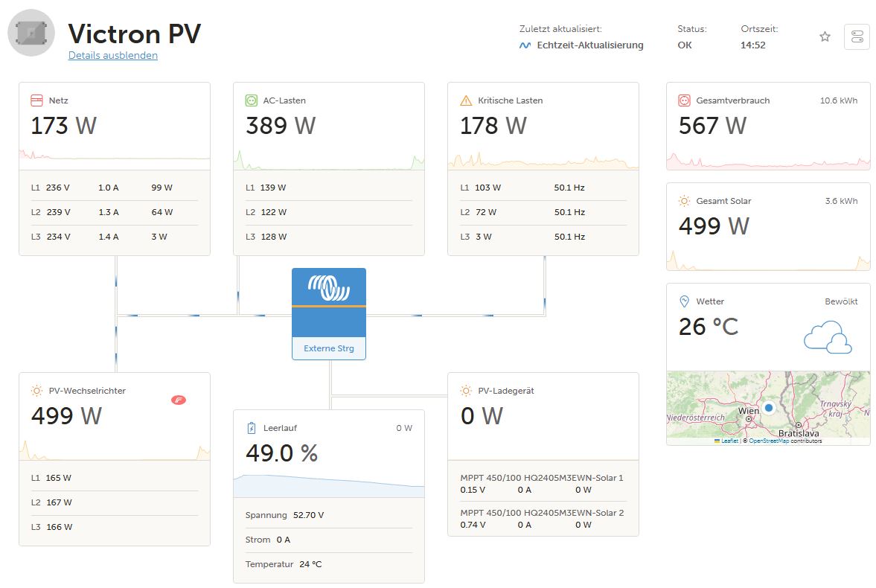Image resolution: width=876 pixels, height=588 pixels.
Task: Click the Gesamtverbrauch consumption icon
Action: tap(685, 100)
